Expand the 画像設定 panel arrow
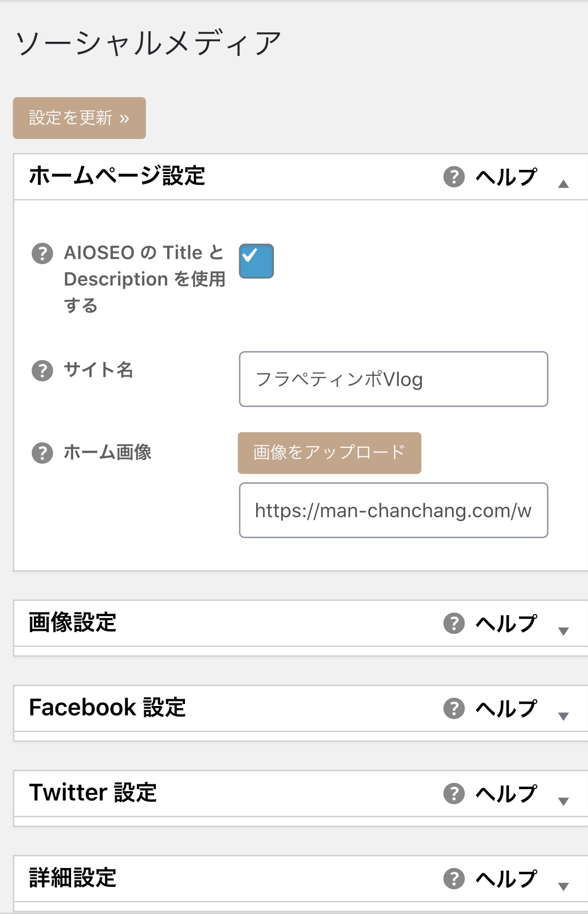The width and height of the screenshot is (588, 914). click(563, 631)
